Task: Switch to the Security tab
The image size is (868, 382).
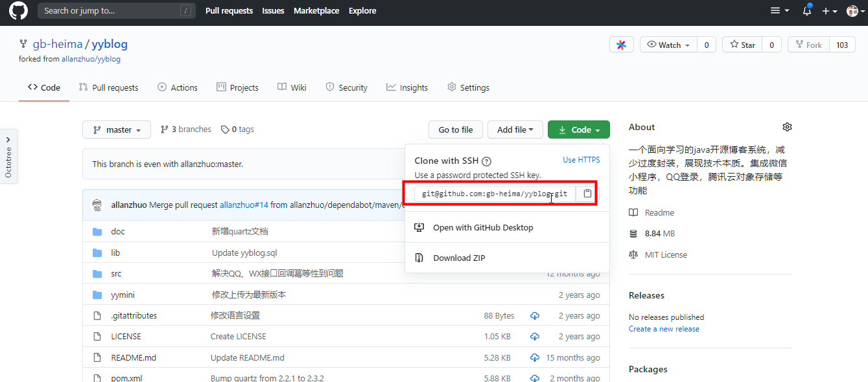Action: (346, 87)
